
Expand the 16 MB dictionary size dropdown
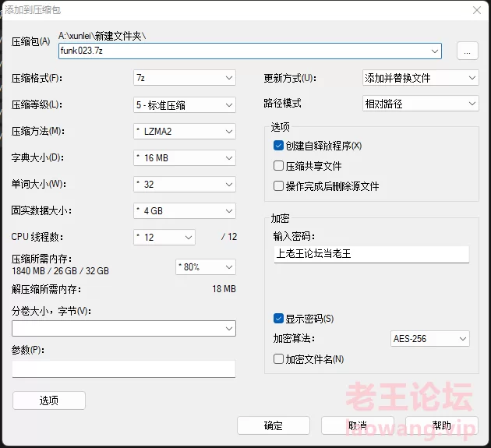pos(185,158)
